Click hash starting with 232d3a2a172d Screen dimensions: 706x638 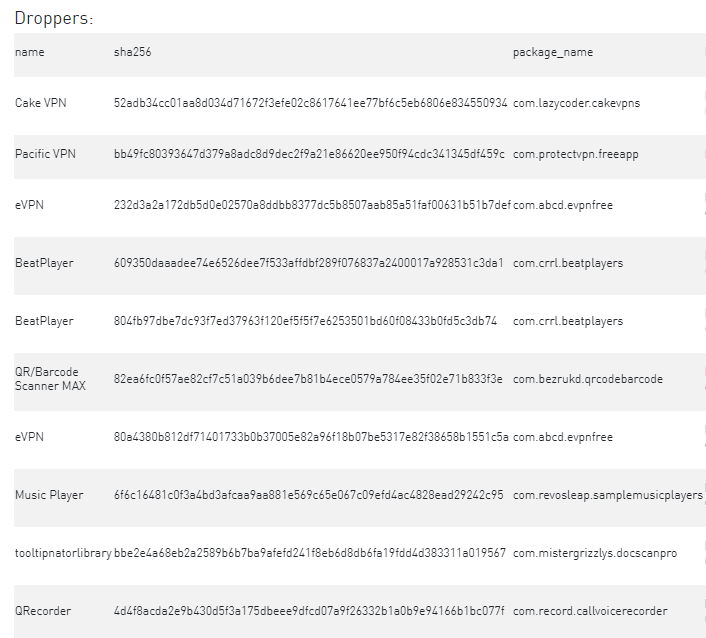(312, 205)
